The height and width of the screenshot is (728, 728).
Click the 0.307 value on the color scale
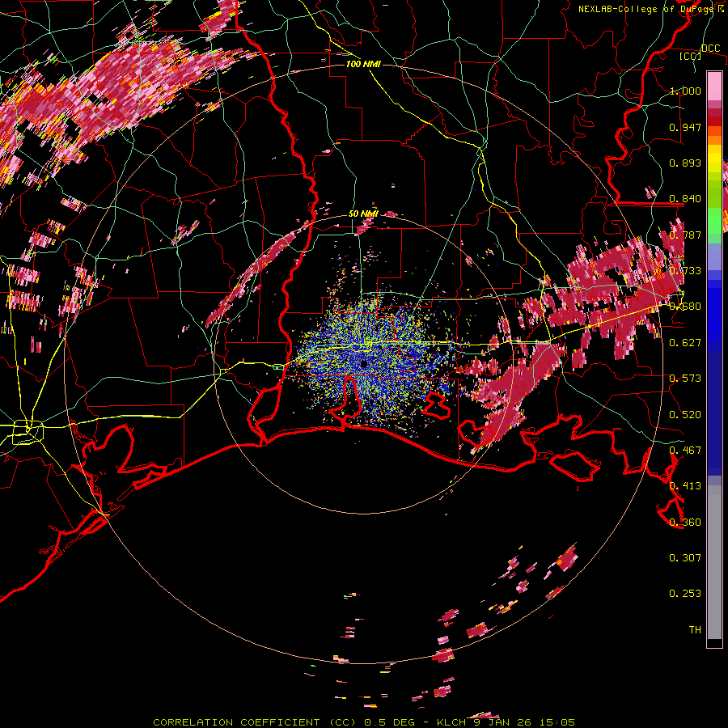(685, 557)
